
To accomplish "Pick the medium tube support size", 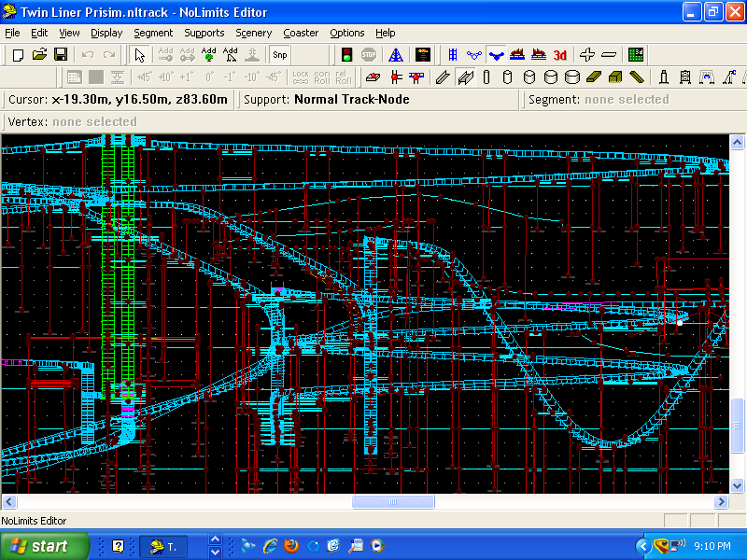I will [529, 77].
